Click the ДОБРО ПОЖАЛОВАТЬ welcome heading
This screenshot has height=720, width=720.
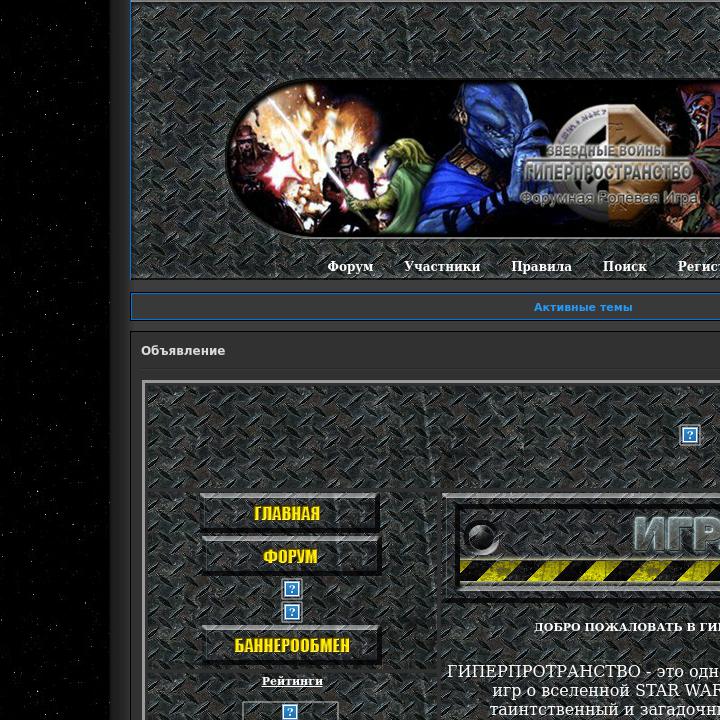pos(627,627)
